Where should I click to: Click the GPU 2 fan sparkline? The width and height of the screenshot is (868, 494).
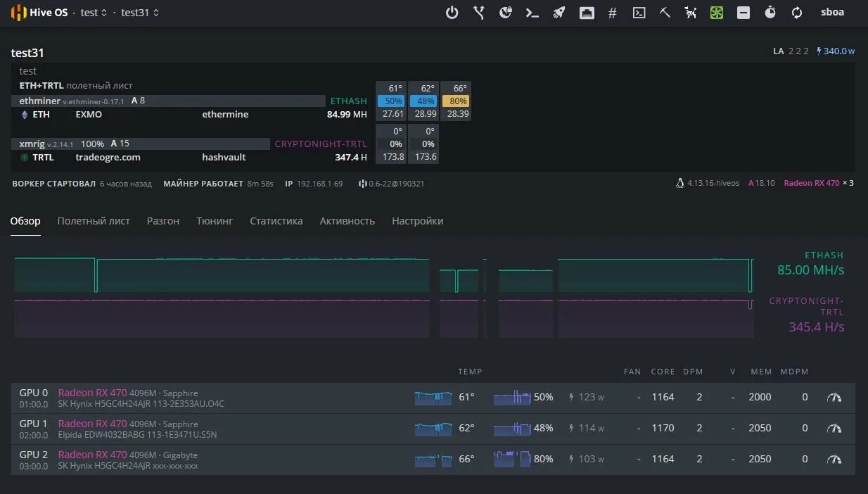click(512, 460)
